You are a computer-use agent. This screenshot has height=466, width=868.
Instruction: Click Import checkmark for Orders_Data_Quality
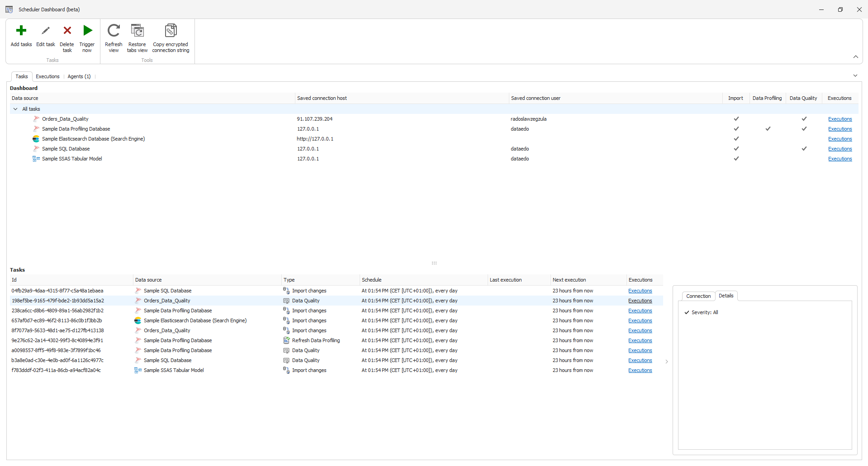[x=736, y=119]
